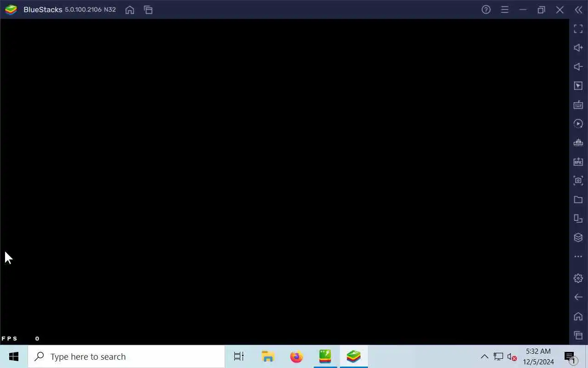Open multi-instance manager layers icon
The image size is (588, 368).
[578, 237]
